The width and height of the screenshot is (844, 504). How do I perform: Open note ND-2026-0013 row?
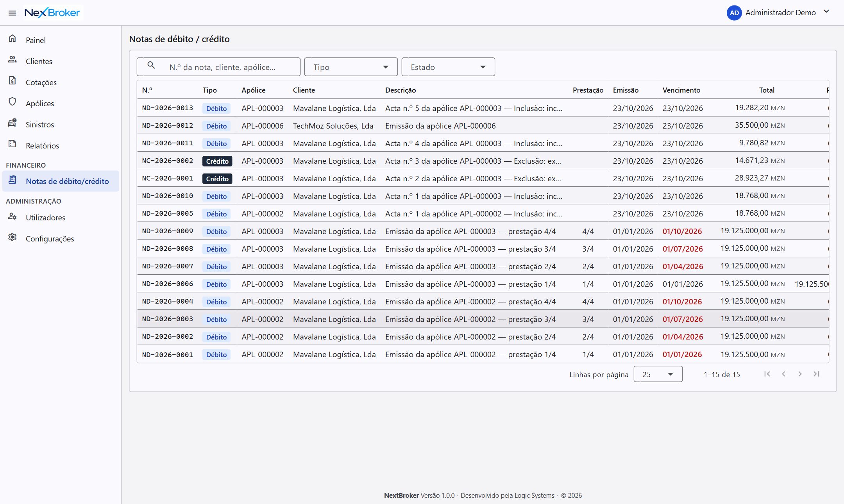(x=483, y=108)
